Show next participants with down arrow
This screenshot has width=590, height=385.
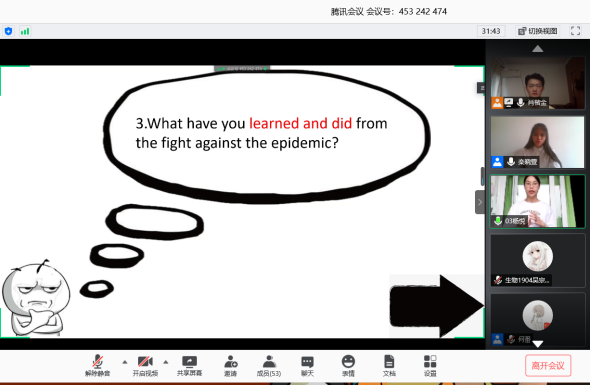538,344
